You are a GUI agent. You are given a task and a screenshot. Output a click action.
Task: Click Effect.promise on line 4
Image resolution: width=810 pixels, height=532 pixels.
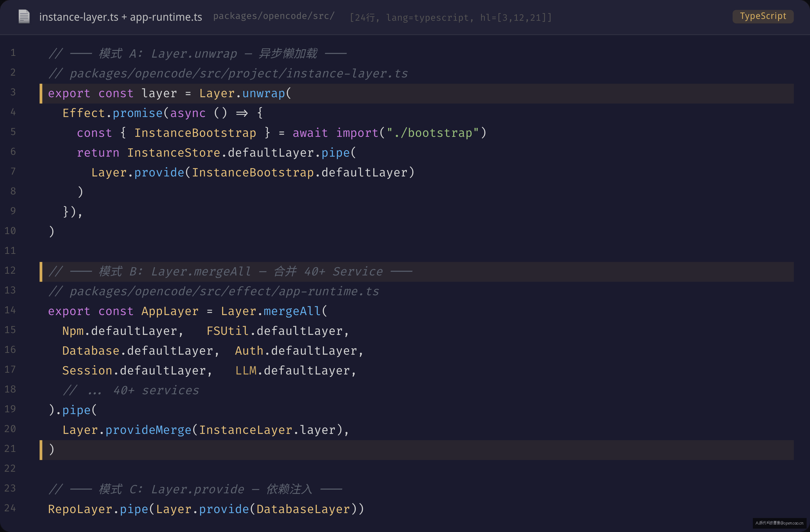tap(113, 113)
